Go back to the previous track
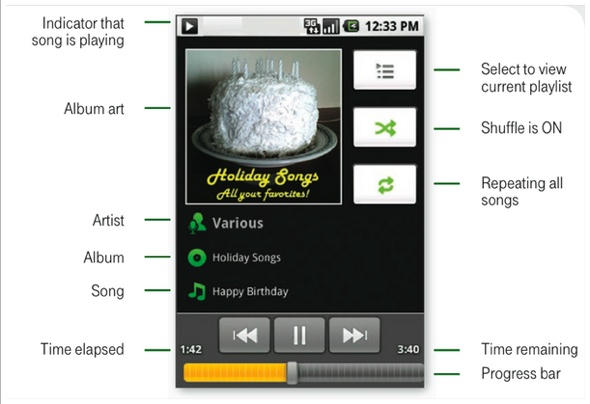590x404 pixels. (245, 335)
